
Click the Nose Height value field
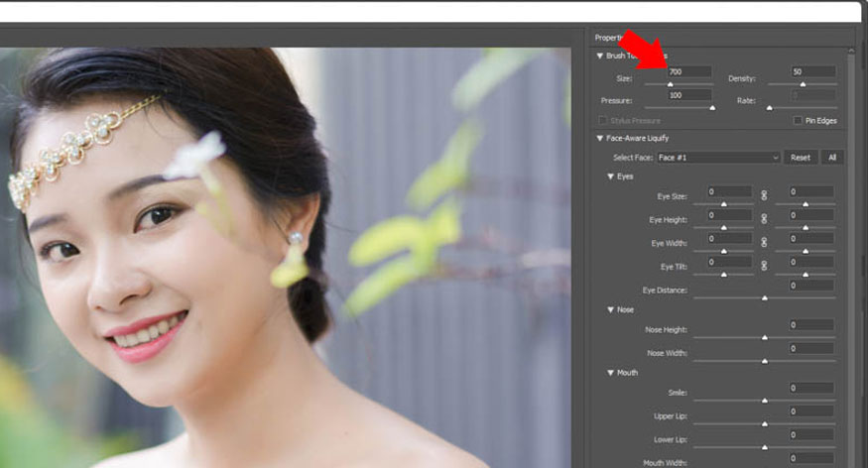pos(811,324)
